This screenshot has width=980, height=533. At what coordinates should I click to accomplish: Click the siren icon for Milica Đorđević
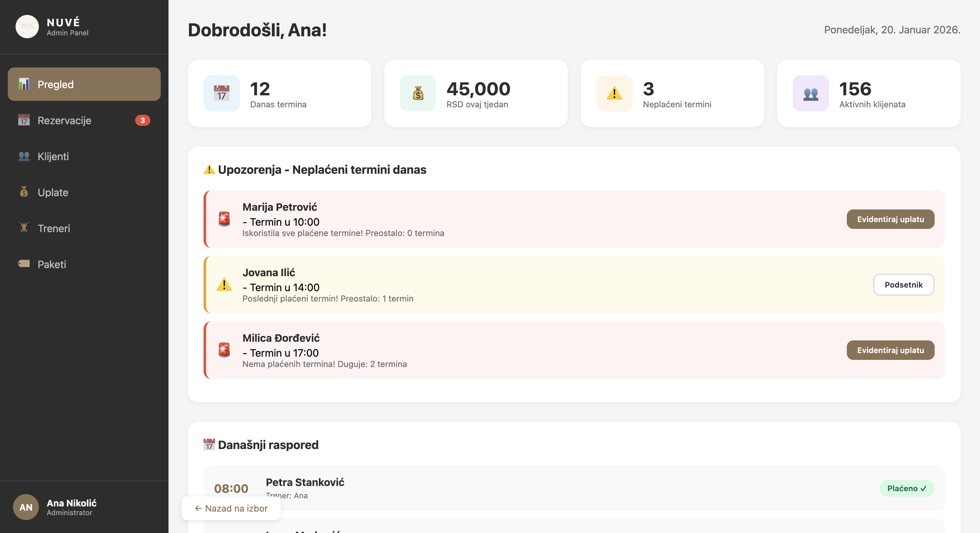pos(224,350)
